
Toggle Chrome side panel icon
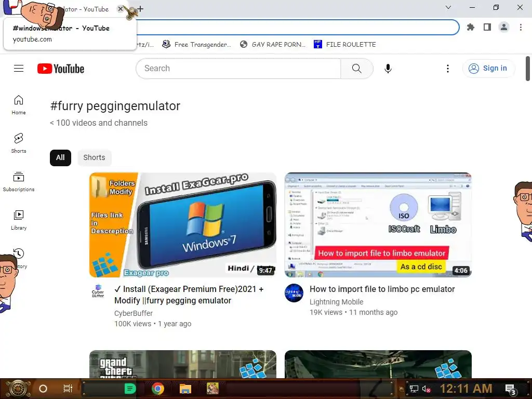487,27
